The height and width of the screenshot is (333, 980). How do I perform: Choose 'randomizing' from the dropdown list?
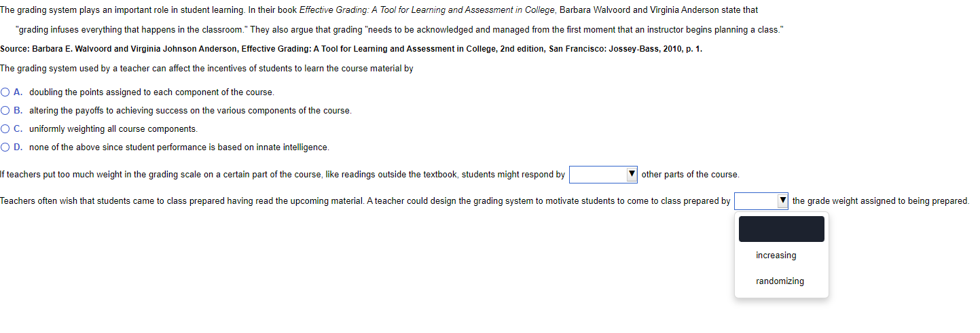780,281
